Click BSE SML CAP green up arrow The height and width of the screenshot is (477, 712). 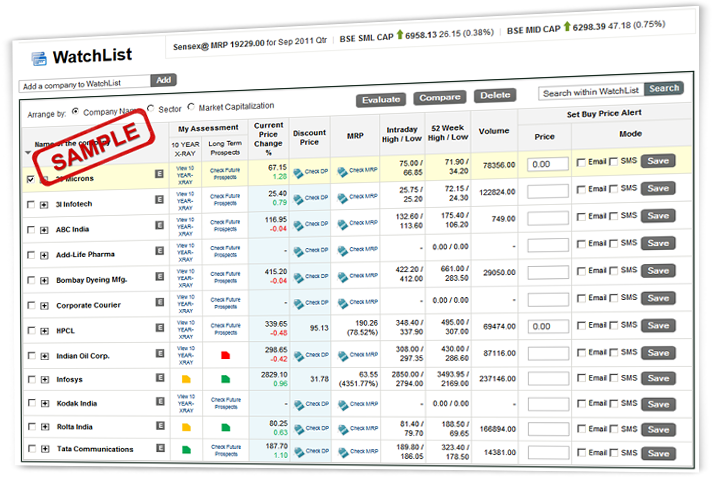(x=400, y=35)
